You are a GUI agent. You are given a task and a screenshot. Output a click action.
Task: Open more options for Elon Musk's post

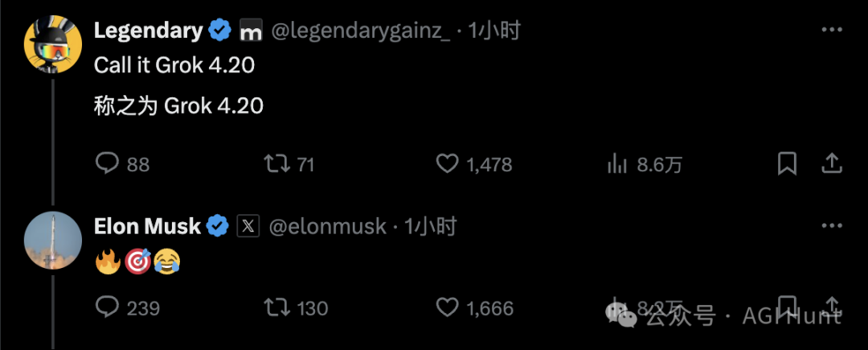(x=831, y=226)
